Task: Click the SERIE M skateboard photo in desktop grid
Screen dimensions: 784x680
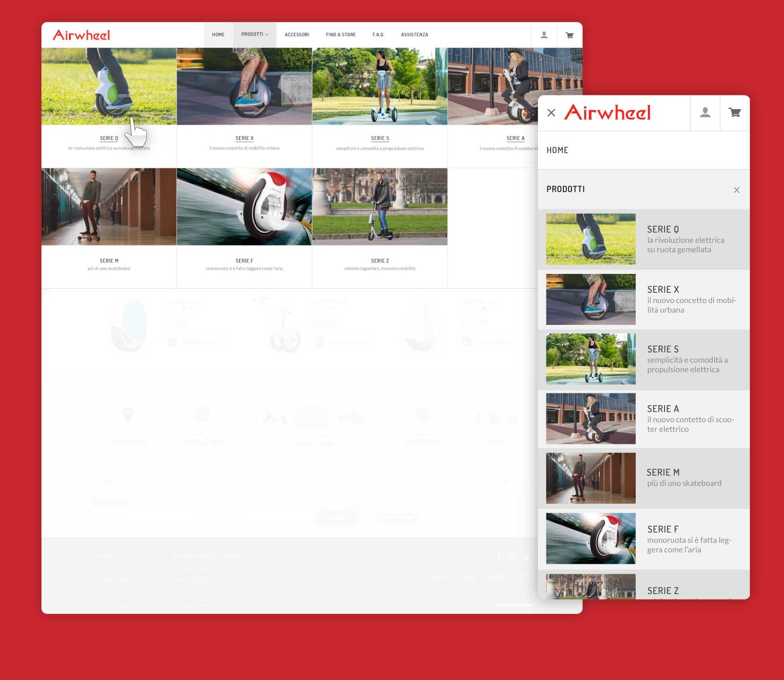Action: [x=109, y=207]
